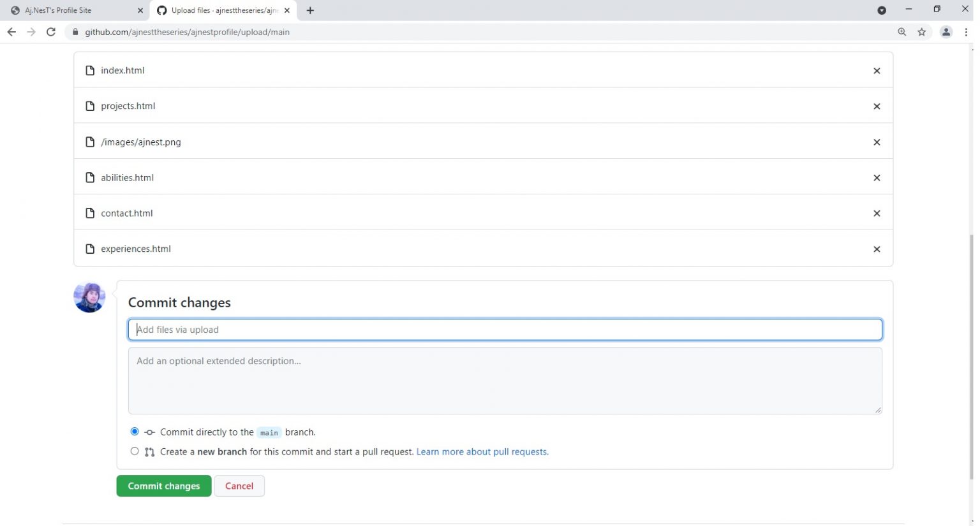Open the browser zoom magnifier icon
Screen dimensions: 980x526
tap(902, 32)
